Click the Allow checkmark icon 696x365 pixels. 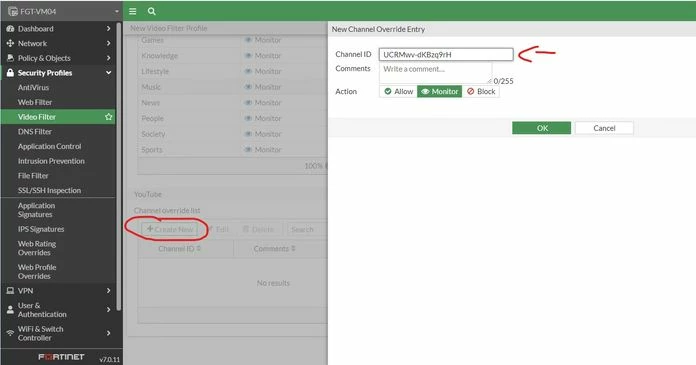coord(388,91)
